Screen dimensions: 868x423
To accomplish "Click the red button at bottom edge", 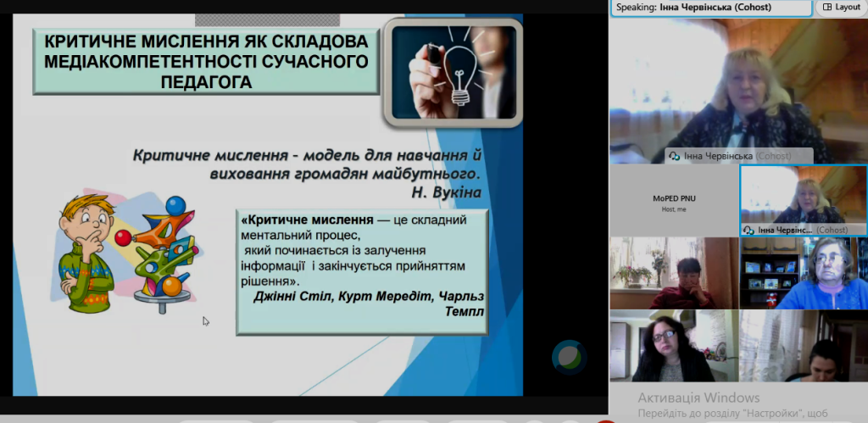I will point(604,420).
